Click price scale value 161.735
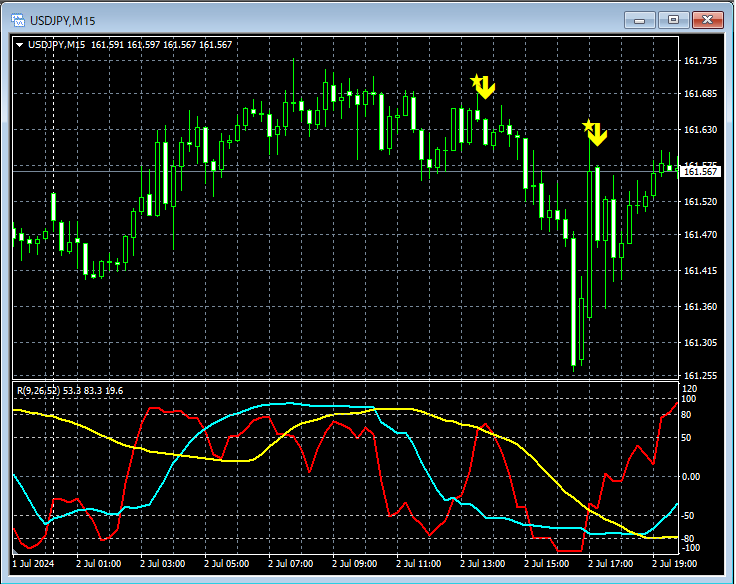The height and width of the screenshot is (584, 736). click(700, 61)
